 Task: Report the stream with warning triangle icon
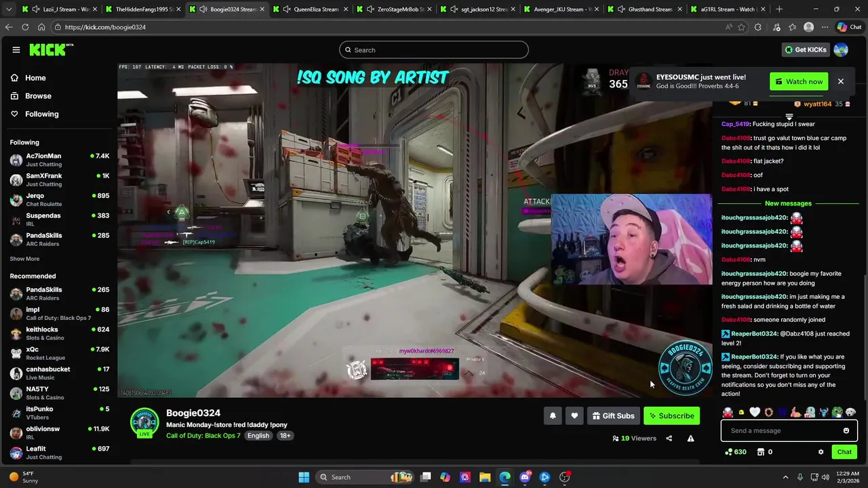click(690, 439)
